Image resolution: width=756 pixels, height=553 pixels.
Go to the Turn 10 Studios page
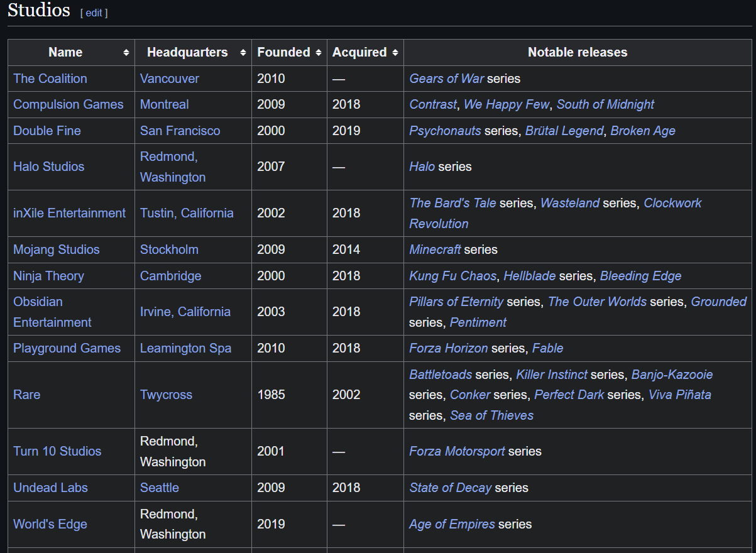pos(57,451)
